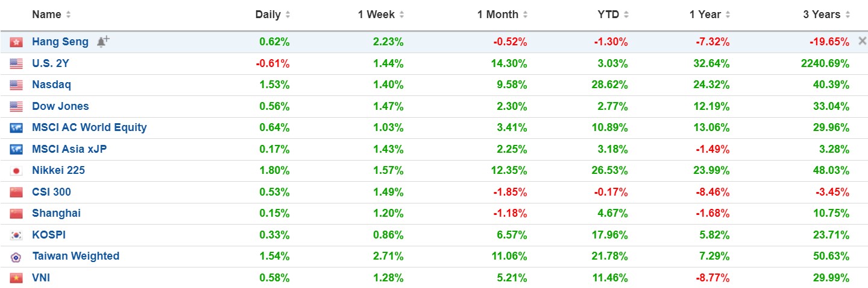Open the U.S. 2Y link
Image resolution: width=868 pixels, height=288 pixels.
51,63
